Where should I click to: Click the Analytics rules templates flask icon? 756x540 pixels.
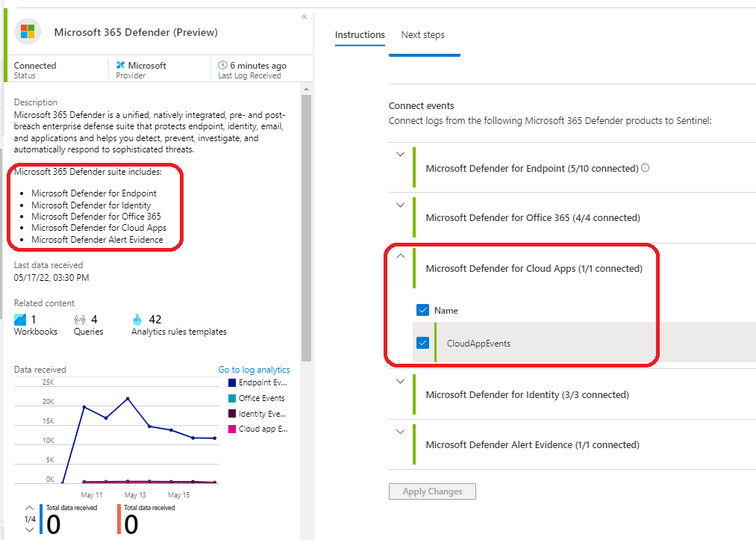(x=137, y=320)
